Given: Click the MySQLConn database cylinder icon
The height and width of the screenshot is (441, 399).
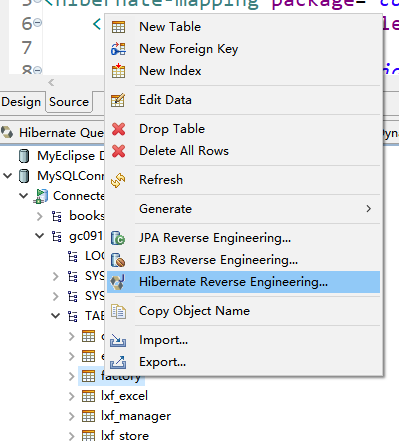Looking at the screenshot, I should (24, 176).
